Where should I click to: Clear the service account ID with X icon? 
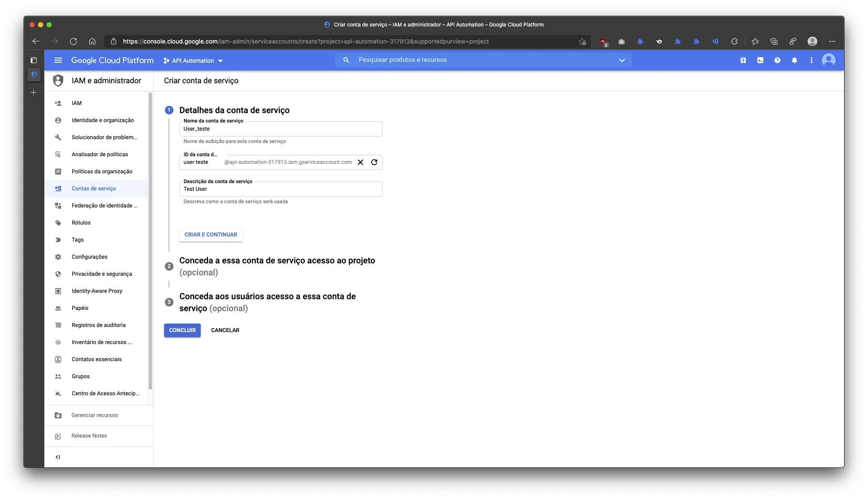[x=361, y=162]
